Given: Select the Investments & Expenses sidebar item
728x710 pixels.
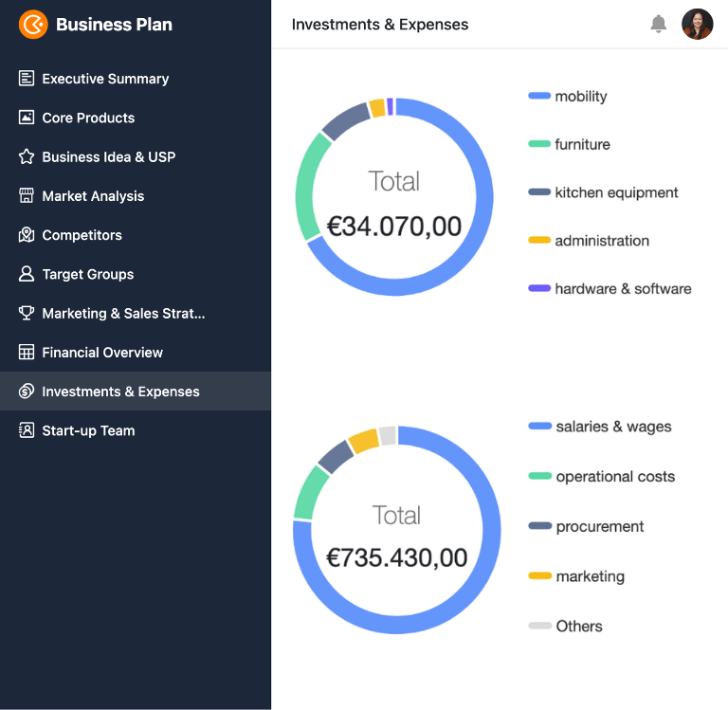Looking at the screenshot, I should click(x=136, y=391).
